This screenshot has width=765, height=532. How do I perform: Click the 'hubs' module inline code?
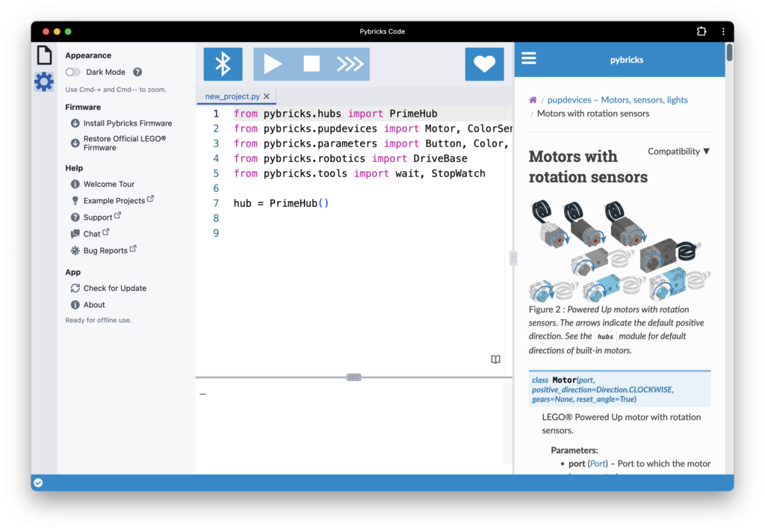click(605, 336)
